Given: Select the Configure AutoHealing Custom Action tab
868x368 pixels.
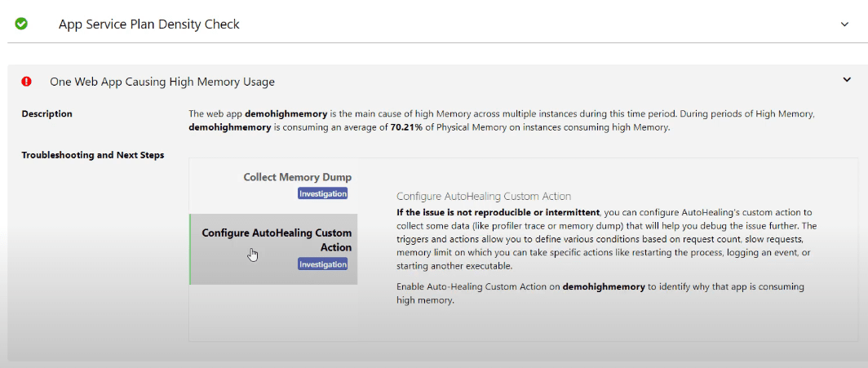Looking at the screenshot, I should click(276, 241).
